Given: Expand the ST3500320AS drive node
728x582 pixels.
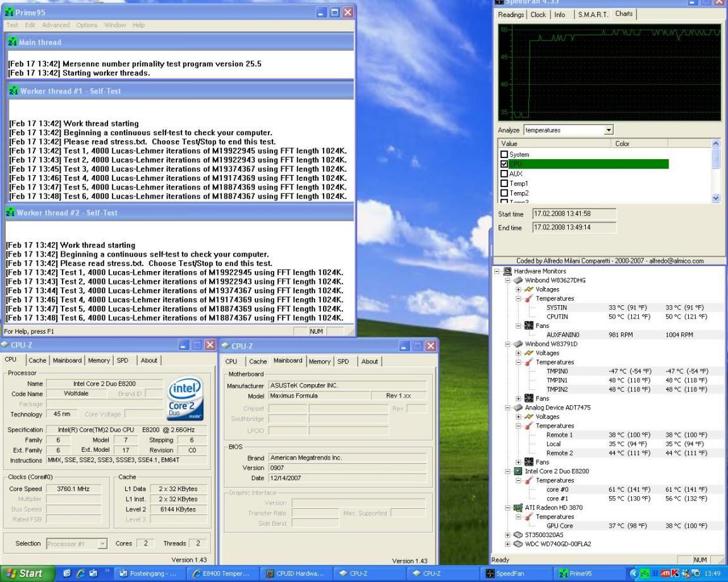Looking at the screenshot, I should [x=507, y=535].
